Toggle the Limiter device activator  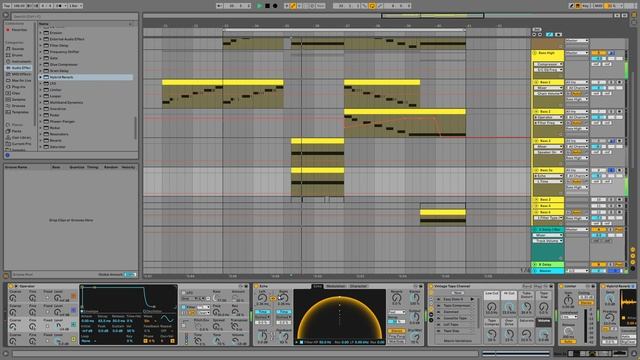tap(562, 287)
